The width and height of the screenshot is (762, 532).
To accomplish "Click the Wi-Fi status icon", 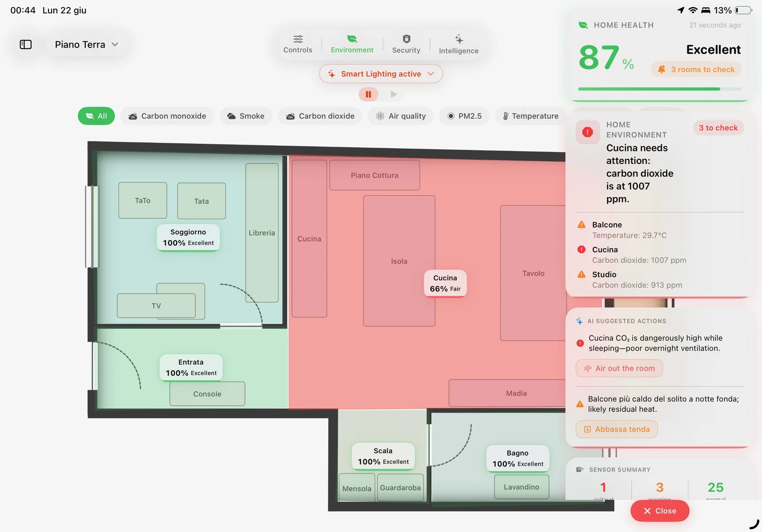I will [x=693, y=10].
